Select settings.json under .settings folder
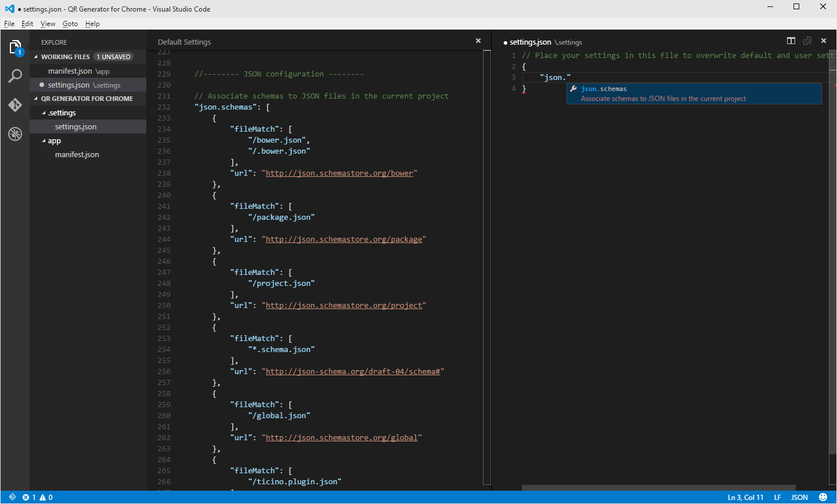This screenshot has width=837, height=504. pos(88,126)
